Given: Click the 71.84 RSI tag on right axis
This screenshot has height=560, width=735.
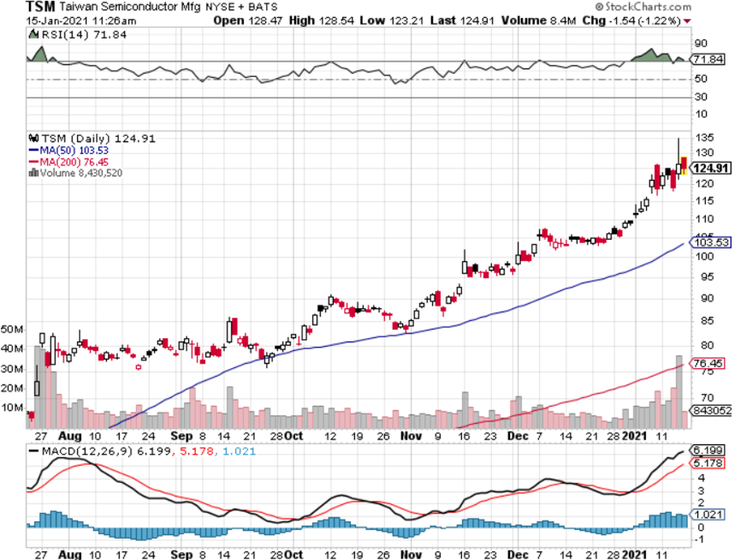Looking at the screenshot, I should coord(707,60).
